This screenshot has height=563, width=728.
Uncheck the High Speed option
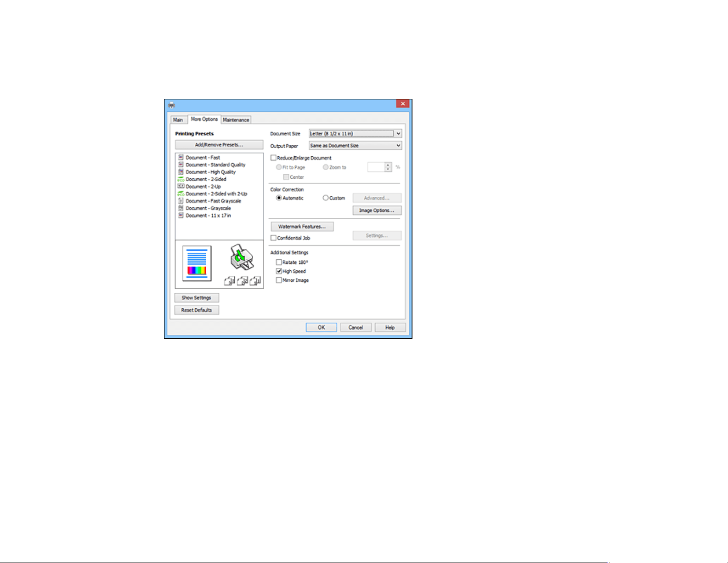(279, 271)
